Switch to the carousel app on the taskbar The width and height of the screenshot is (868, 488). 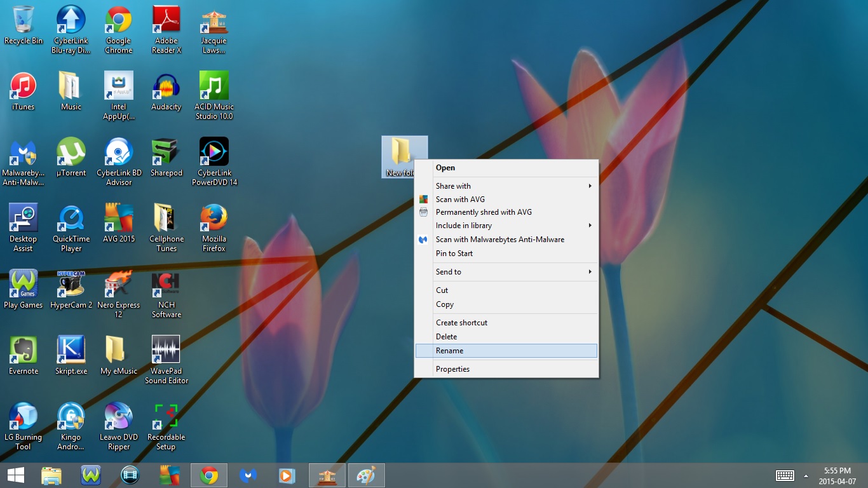click(x=327, y=475)
